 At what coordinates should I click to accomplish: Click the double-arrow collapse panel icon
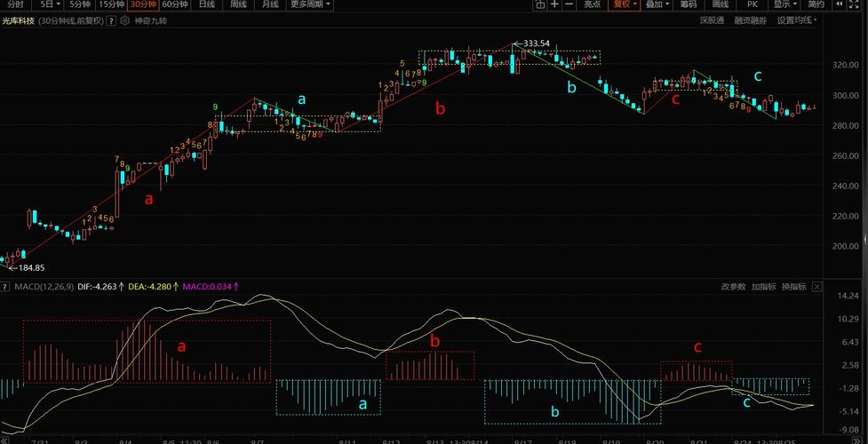tap(840, 4)
